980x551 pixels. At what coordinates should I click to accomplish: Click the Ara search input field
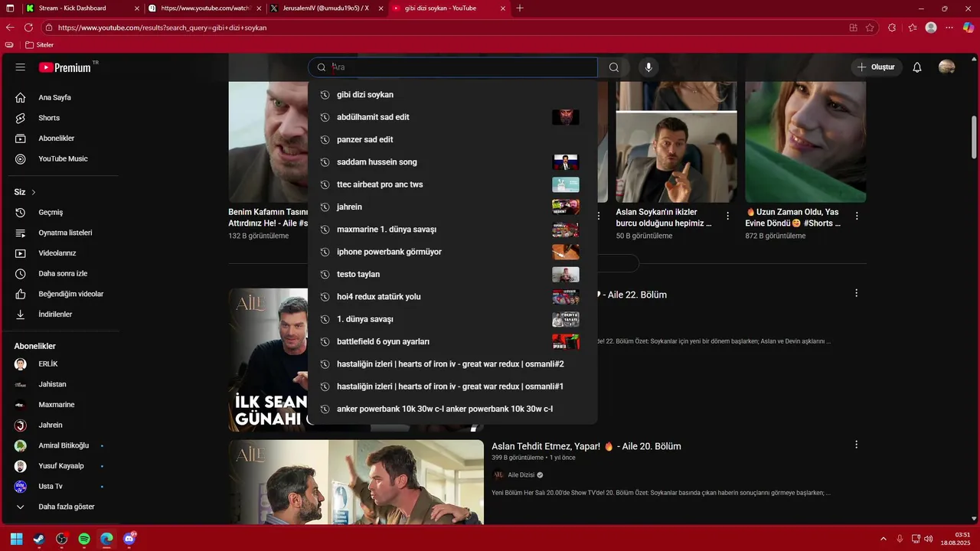click(452, 67)
